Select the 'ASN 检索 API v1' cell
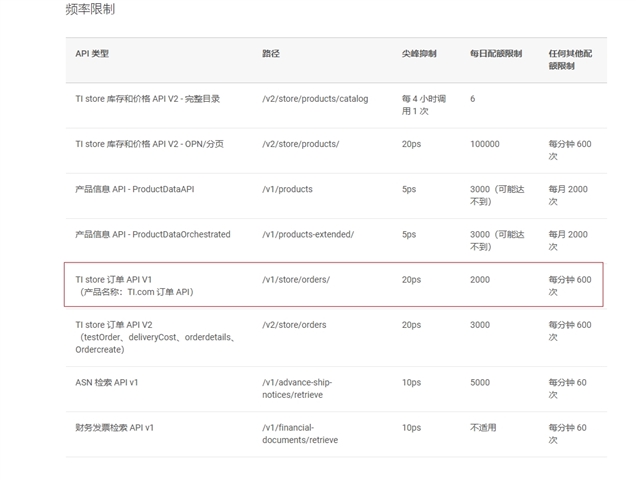The image size is (636, 480). pyautogui.click(x=107, y=382)
